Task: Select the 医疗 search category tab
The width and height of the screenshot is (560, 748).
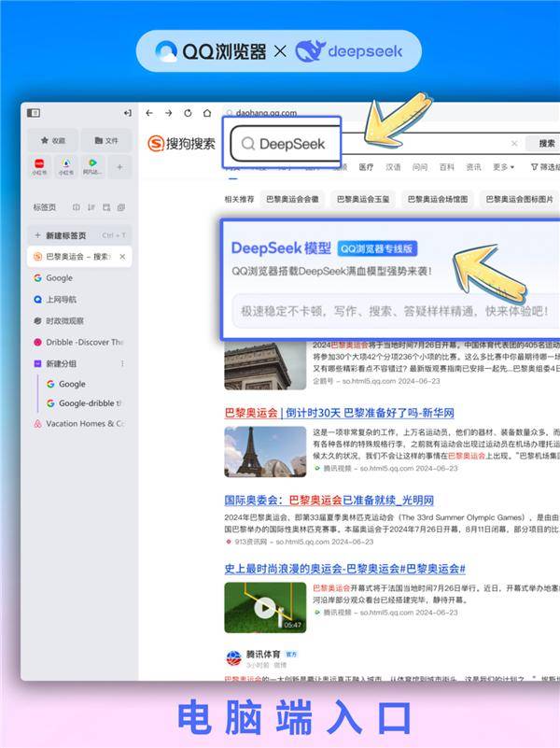Action: (366, 167)
